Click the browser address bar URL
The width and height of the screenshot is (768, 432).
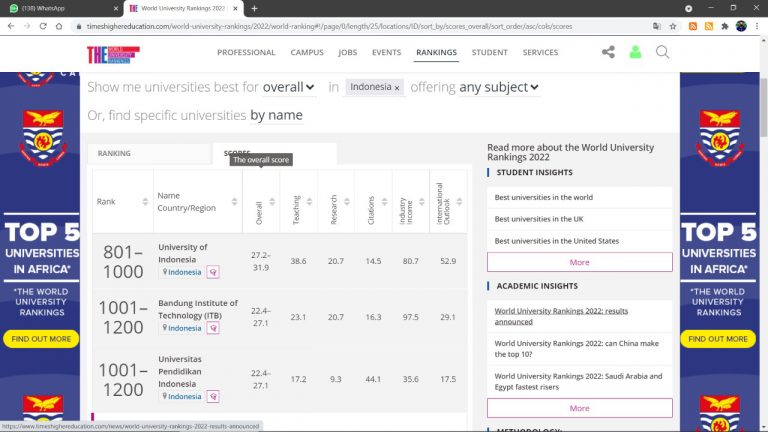click(x=329, y=26)
